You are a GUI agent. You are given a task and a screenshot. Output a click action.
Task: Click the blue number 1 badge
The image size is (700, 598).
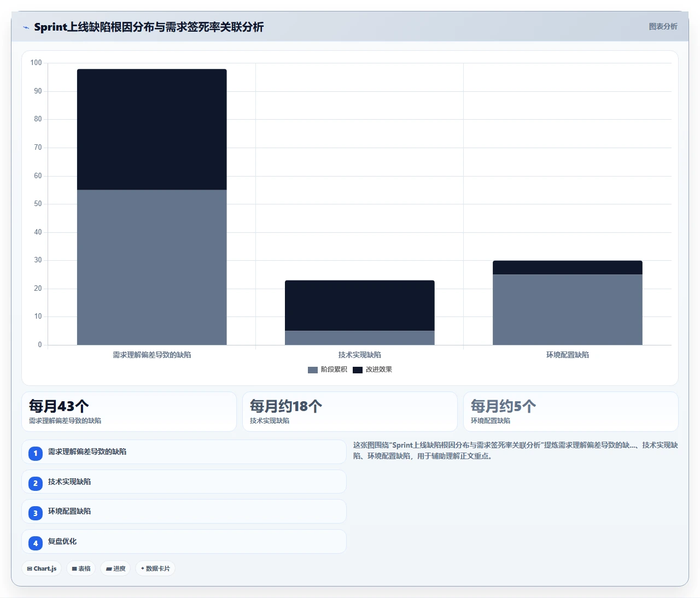point(36,453)
